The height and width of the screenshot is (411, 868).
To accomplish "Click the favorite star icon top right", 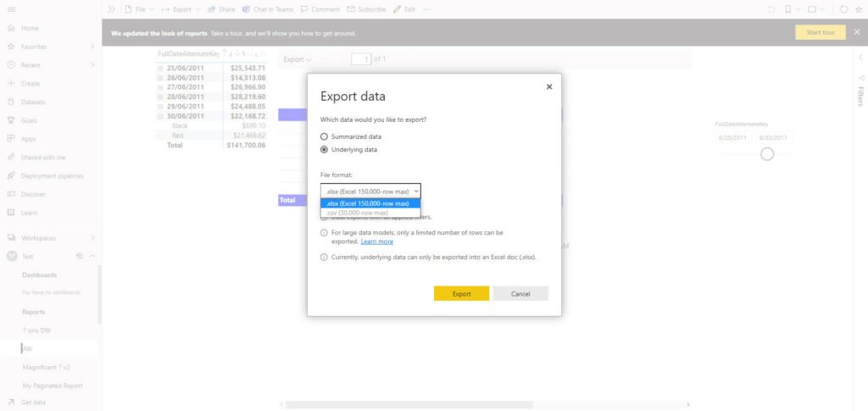I will [x=859, y=9].
